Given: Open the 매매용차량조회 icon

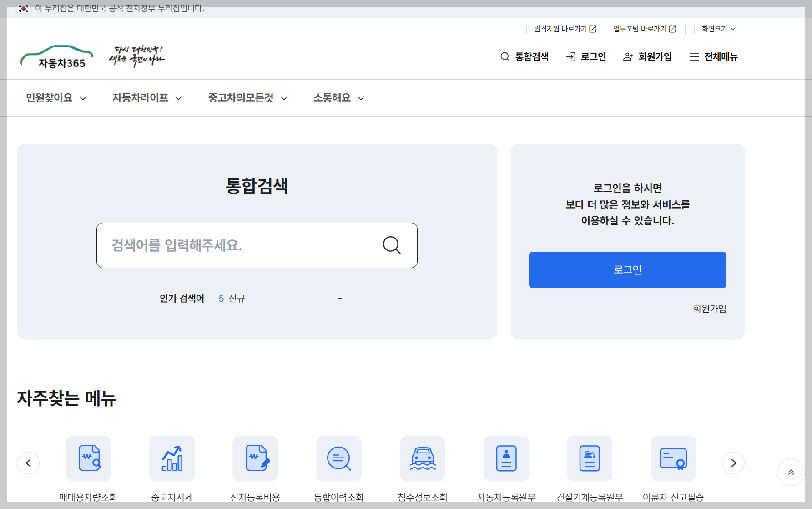Looking at the screenshot, I should (x=88, y=458).
